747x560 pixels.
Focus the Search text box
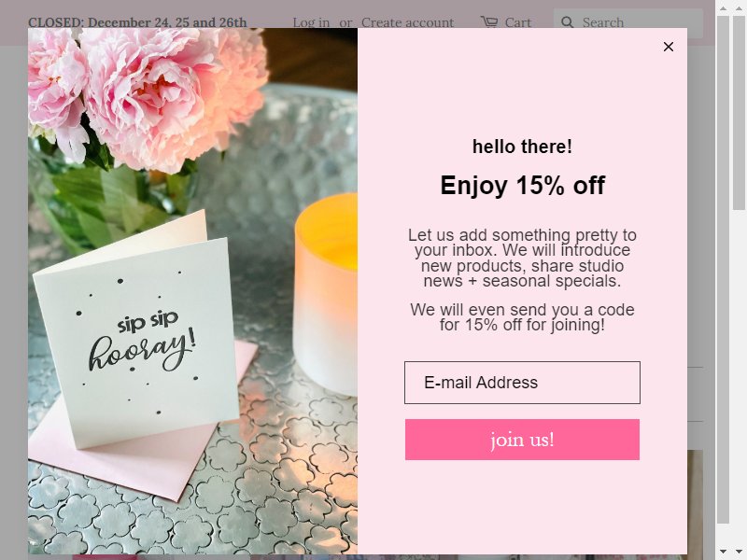pyautogui.click(x=627, y=22)
